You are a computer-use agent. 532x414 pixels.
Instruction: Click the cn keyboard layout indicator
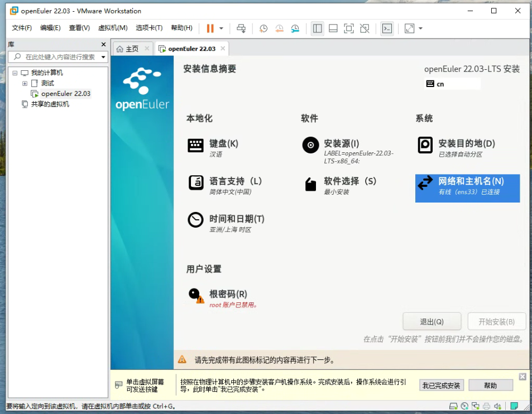click(x=452, y=84)
